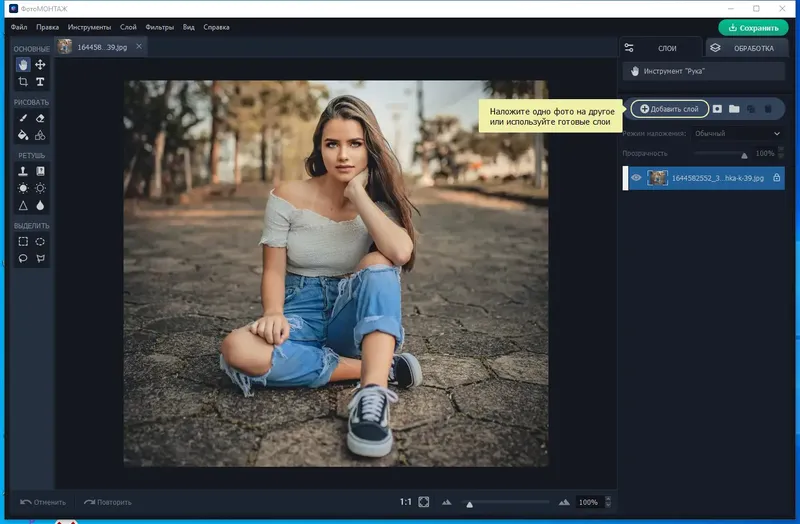Viewport: 800px width, 524px height.
Task: Click the zoom slider at the bottom
Action: [505, 502]
